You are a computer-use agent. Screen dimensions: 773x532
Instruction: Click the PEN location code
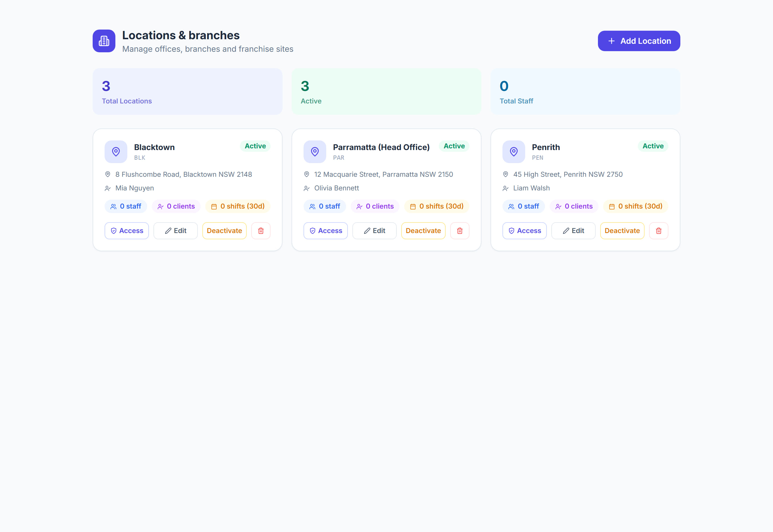coord(537,158)
